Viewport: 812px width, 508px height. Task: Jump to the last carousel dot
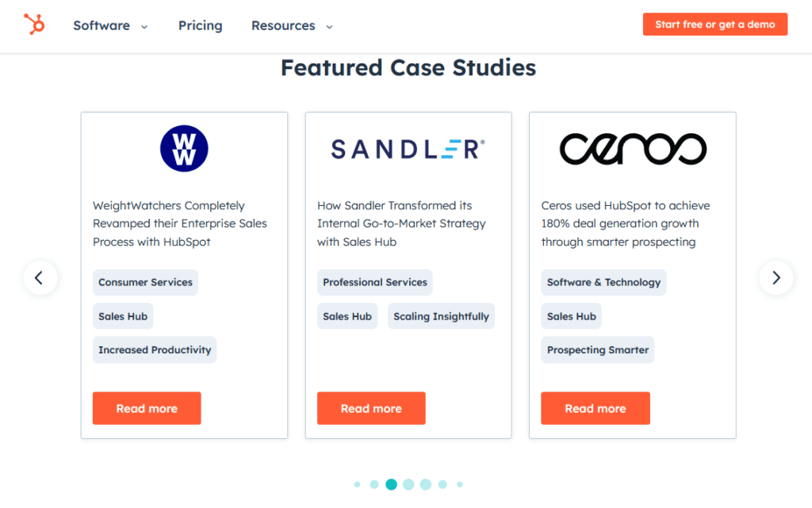[460, 484]
